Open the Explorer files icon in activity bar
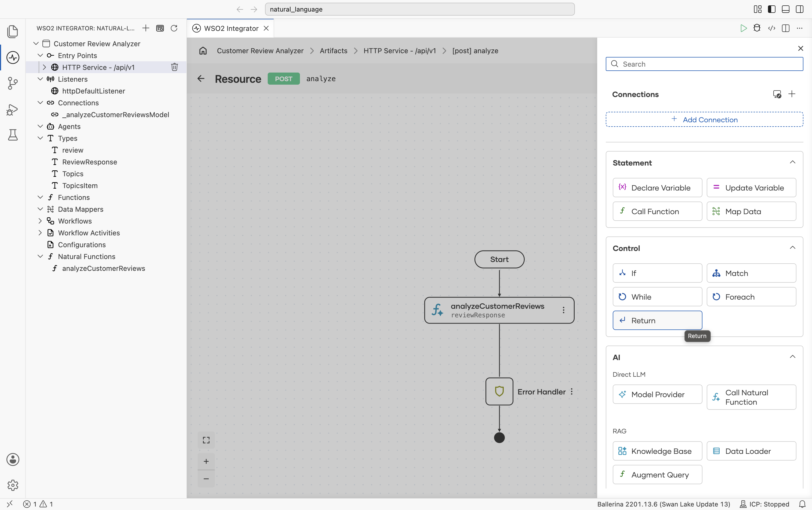 [x=12, y=31]
